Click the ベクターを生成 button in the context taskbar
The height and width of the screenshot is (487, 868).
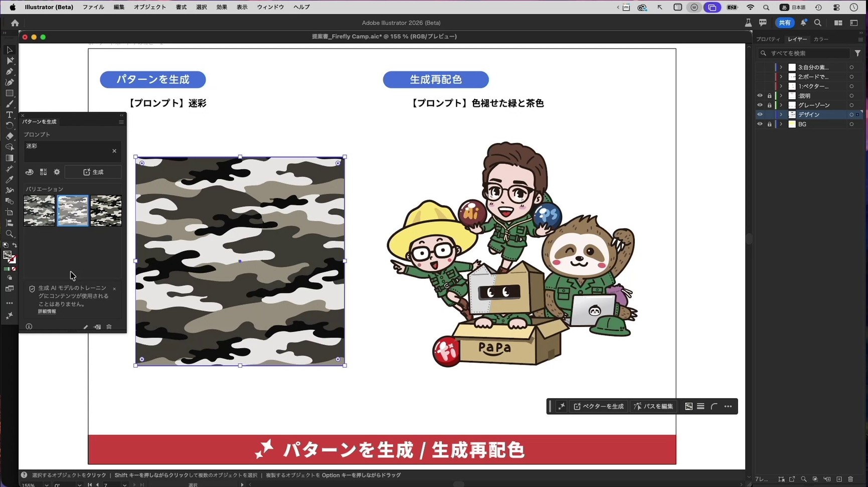(x=598, y=406)
